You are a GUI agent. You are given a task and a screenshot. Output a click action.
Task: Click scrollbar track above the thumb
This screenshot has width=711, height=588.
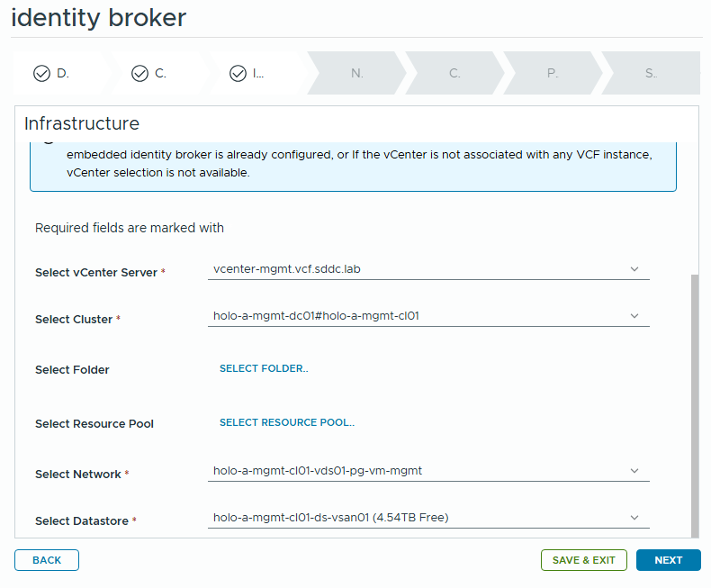(x=694, y=207)
